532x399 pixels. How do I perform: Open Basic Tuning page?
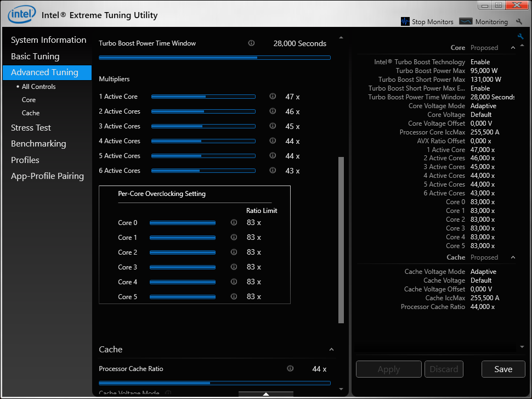(x=35, y=57)
